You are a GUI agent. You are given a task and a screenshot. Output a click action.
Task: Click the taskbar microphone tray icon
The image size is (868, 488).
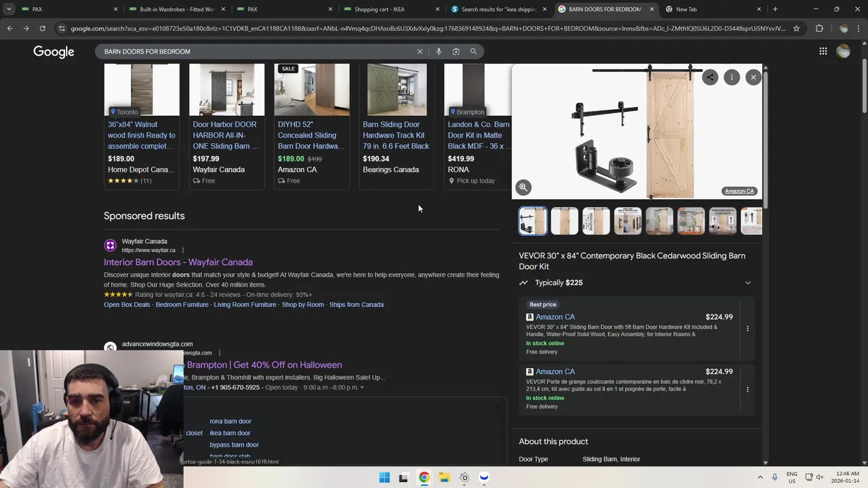pyautogui.click(x=775, y=477)
